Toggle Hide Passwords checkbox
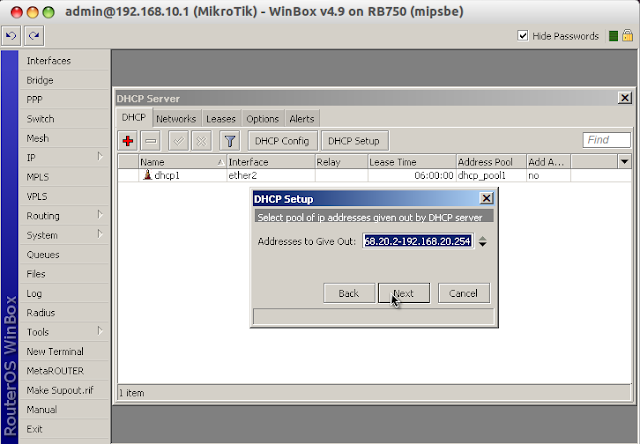The height and width of the screenshot is (444, 640). (522, 36)
